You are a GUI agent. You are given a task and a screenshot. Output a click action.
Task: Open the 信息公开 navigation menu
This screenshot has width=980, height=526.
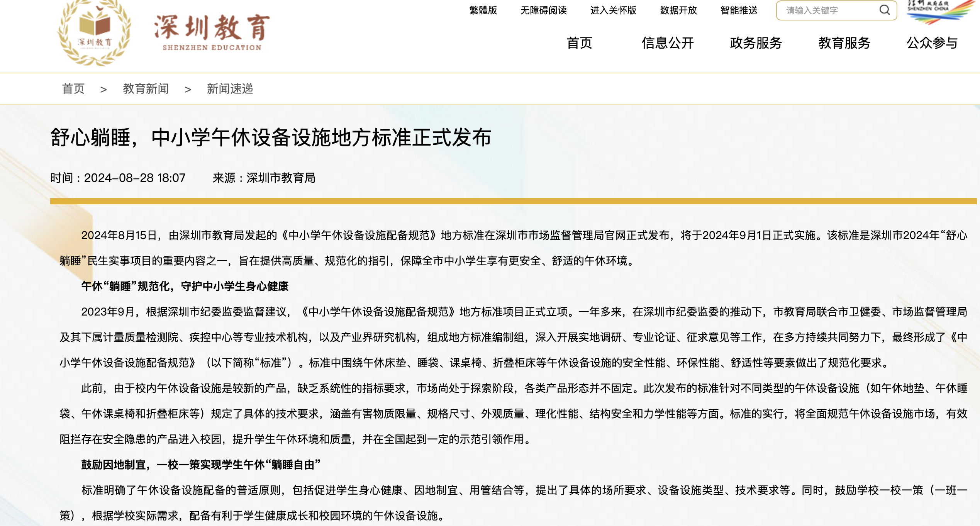click(668, 43)
